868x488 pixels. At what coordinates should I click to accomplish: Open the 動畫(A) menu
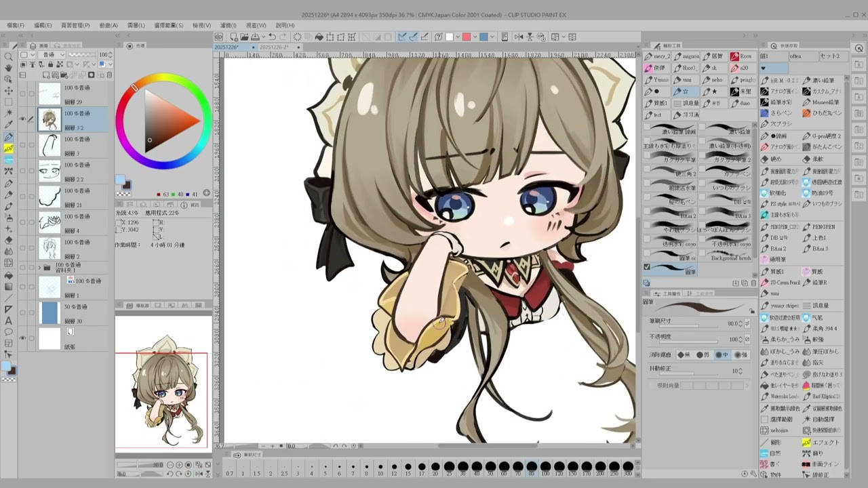108,25
